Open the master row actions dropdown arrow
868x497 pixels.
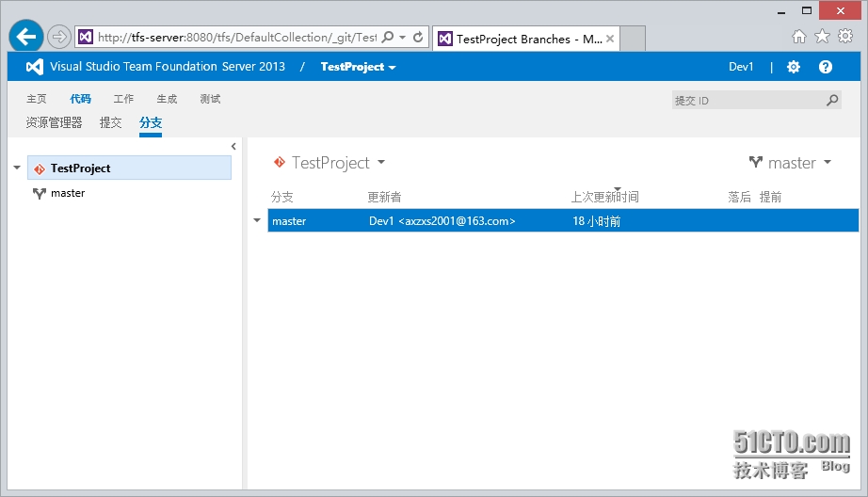(257, 220)
